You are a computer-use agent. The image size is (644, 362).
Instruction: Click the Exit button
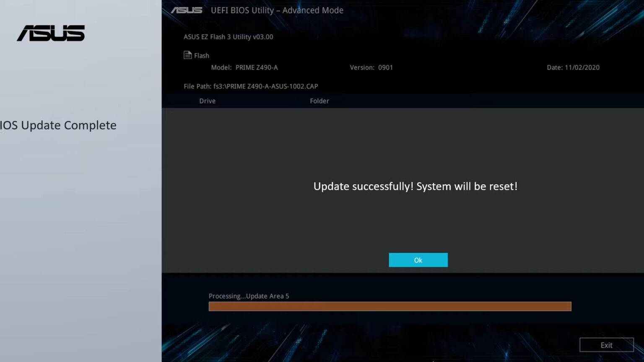click(x=606, y=345)
